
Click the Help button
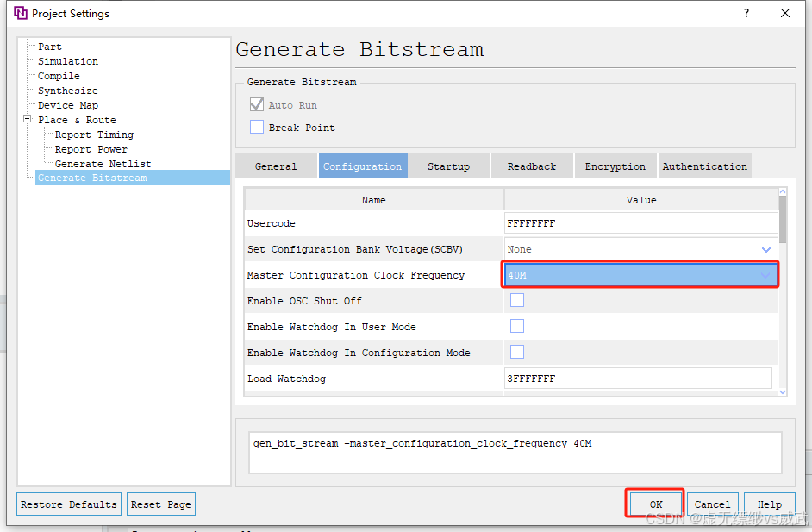(769, 504)
